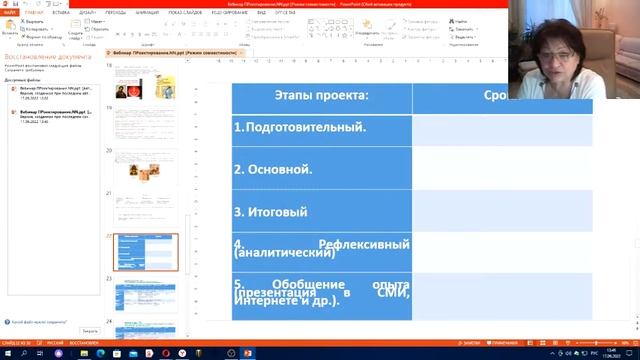This screenshot has height=360, width=640.
Task: Click the ПРИМЕЧАНИЯ (Comments) status bar button
Action: tap(502, 343)
